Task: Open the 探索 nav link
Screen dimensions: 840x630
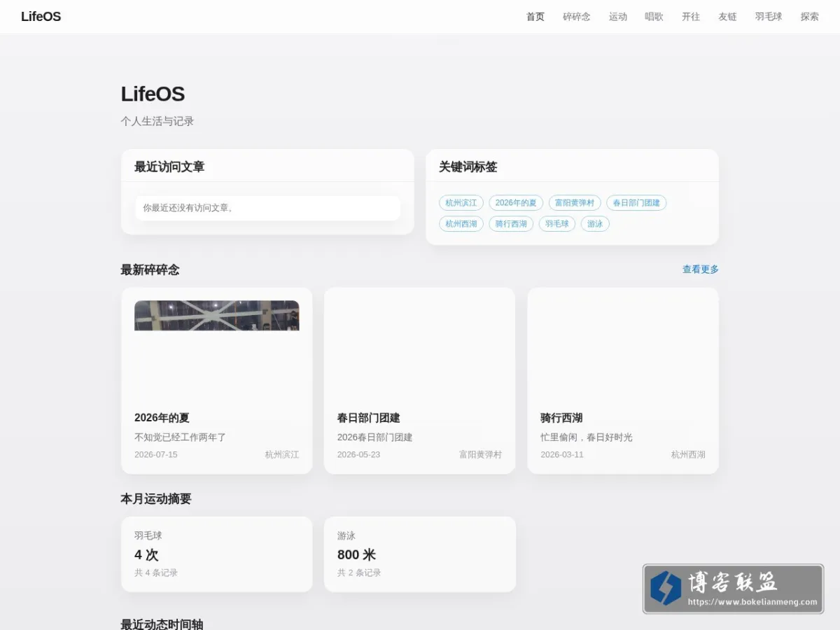Action: [x=810, y=17]
